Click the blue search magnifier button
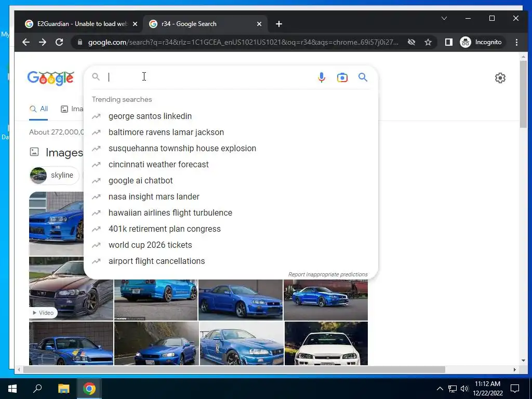This screenshot has height=399, width=532. (363, 77)
